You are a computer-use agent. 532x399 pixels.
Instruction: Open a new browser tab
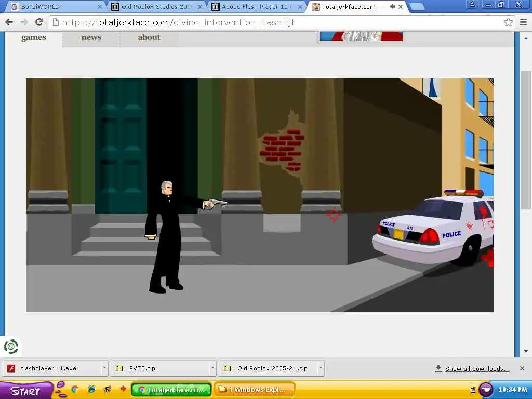417,6
